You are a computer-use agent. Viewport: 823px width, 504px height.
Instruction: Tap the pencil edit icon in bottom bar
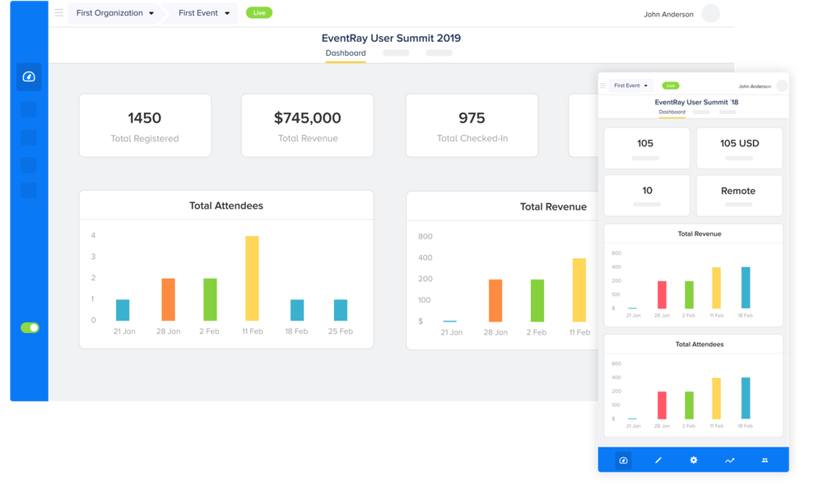pos(658,460)
